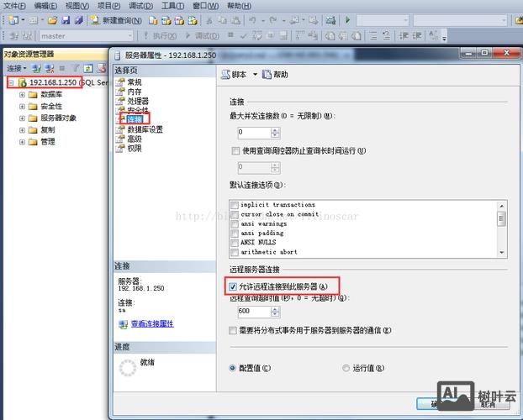Open the 调试(D) menu in menu bar
This screenshot has width=523, height=420.
click(140, 6)
